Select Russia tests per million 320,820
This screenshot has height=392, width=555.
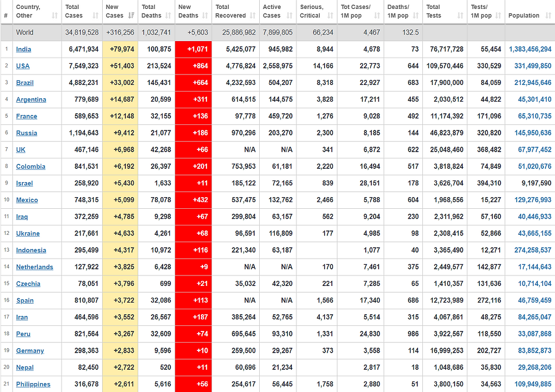point(489,133)
